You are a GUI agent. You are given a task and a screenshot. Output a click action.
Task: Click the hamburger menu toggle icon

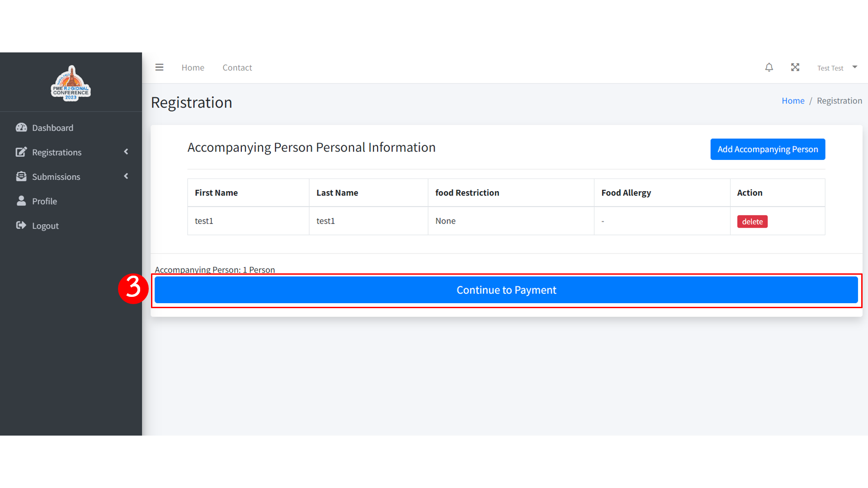(159, 67)
